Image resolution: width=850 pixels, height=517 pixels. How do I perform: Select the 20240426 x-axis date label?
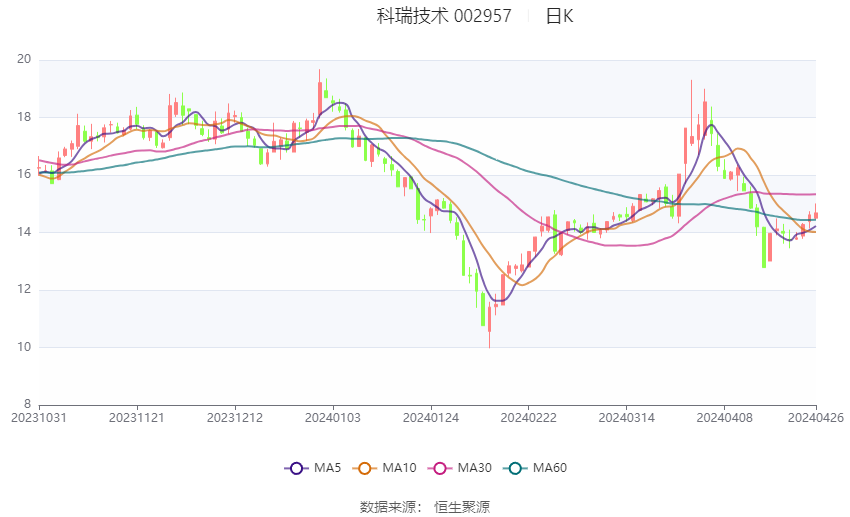[x=816, y=418]
